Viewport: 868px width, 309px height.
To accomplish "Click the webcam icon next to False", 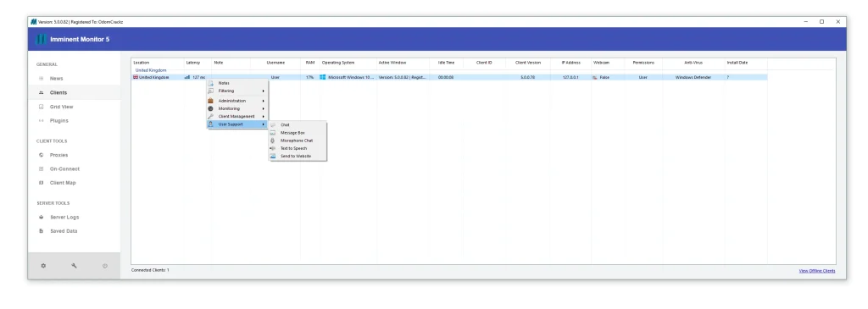I will tap(595, 77).
